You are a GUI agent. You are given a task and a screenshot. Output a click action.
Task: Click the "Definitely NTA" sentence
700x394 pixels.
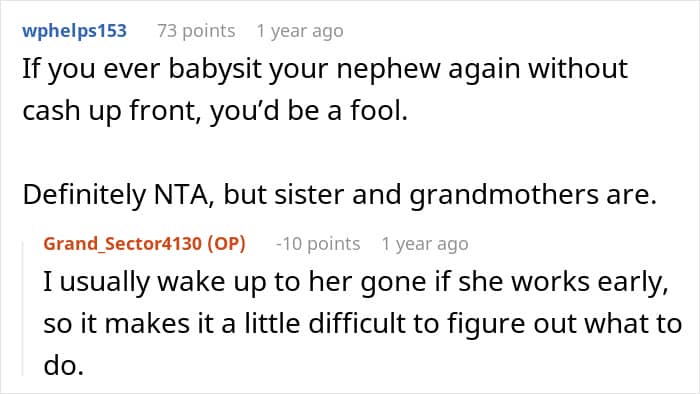point(339,195)
